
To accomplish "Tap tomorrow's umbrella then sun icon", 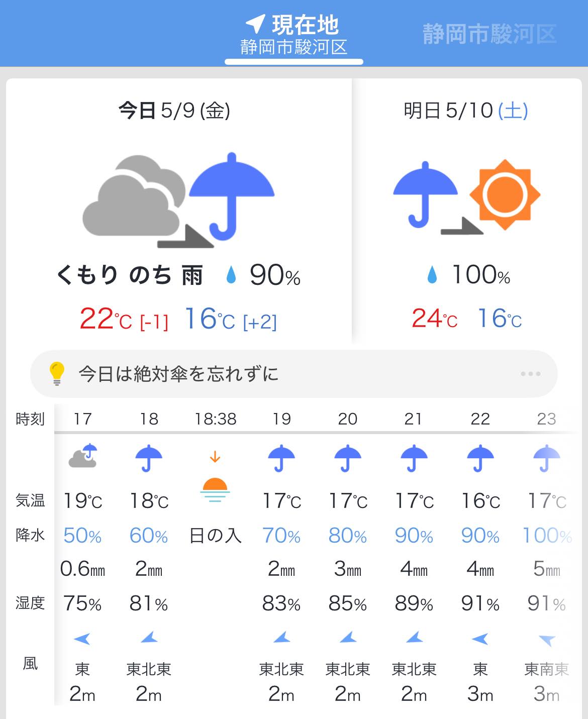I will (x=466, y=197).
